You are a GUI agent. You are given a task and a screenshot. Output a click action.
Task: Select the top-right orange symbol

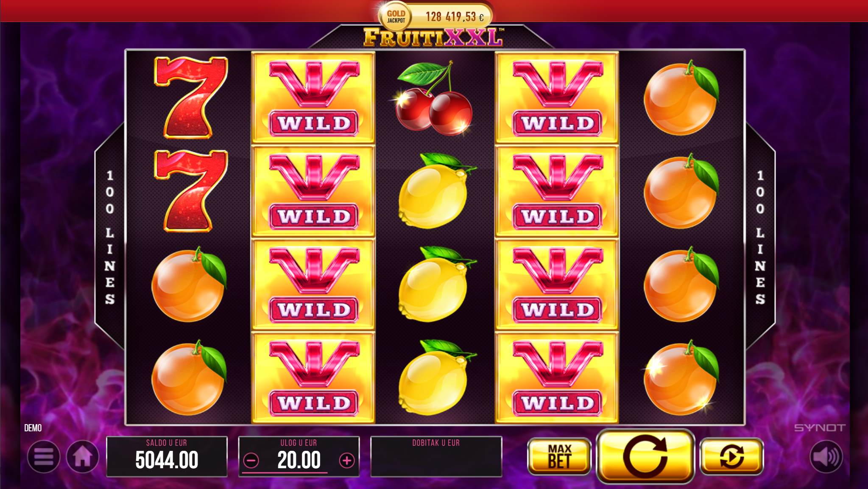click(681, 98)
